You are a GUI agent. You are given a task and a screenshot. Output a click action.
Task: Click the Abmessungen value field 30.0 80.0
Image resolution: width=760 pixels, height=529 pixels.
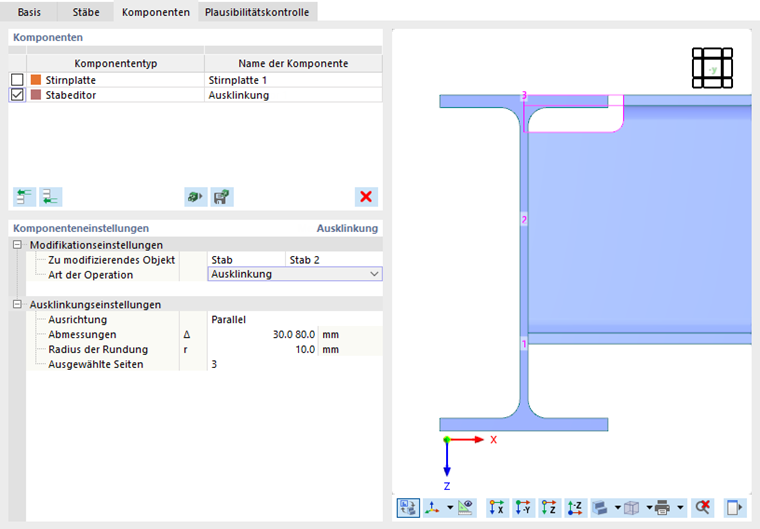263,335
